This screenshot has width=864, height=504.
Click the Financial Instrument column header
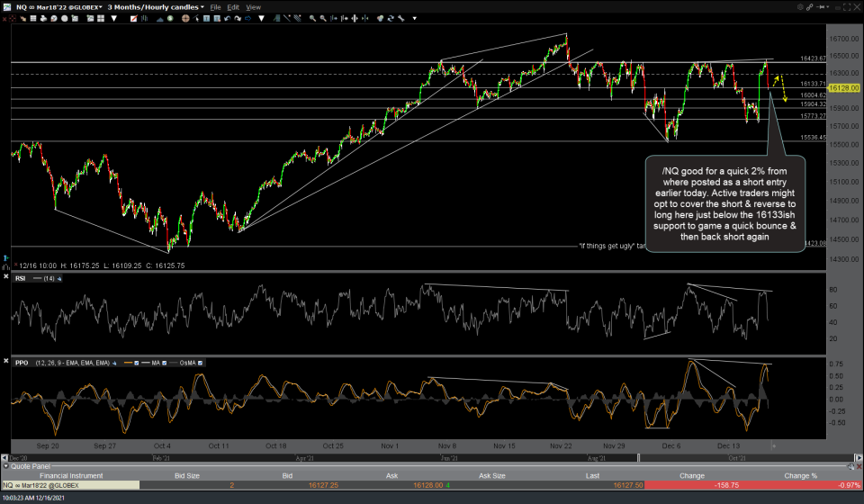click(x=71, y=475)
